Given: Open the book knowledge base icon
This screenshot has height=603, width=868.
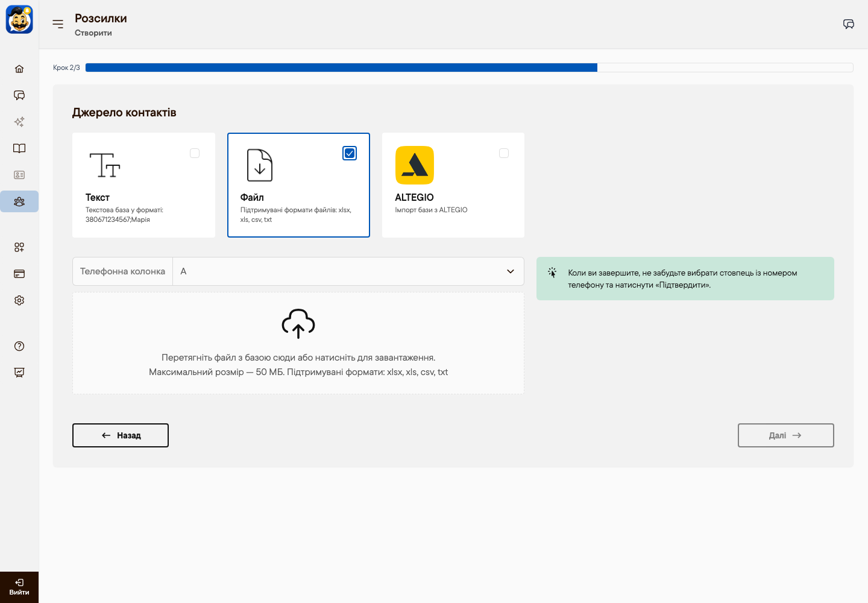Looking at the screenshot, I should pos(19,148).
